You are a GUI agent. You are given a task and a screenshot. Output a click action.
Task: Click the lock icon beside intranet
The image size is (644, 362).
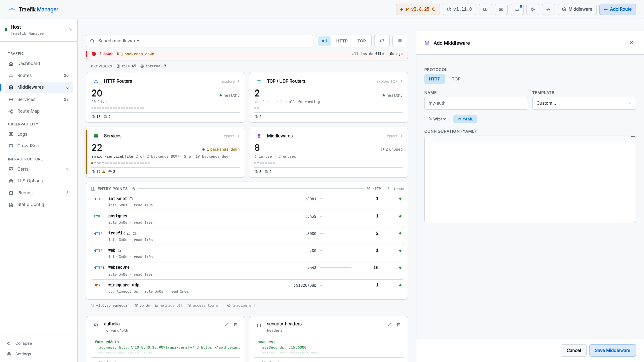click(131, 199)
